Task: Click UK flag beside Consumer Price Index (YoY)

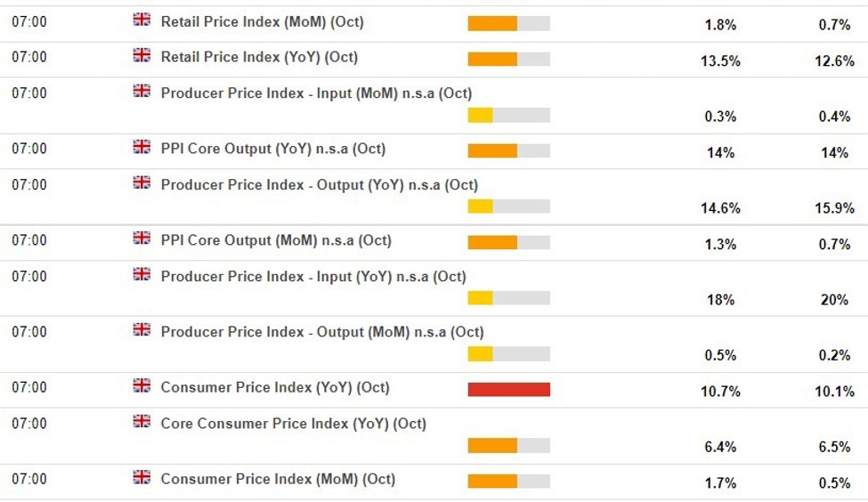Action: tap(142, 385)
